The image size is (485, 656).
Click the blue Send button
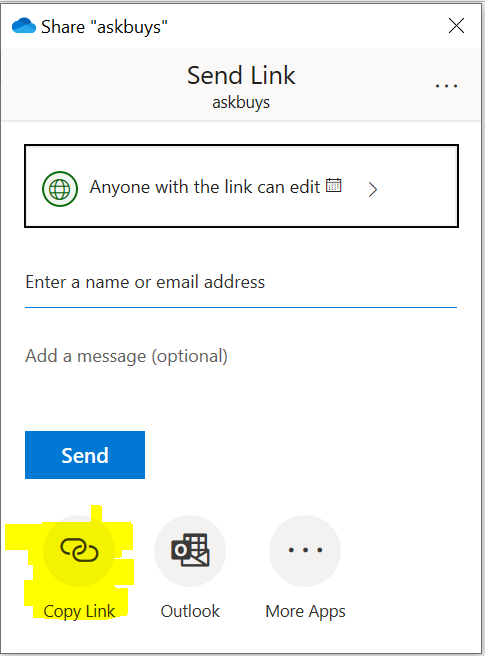85,455
